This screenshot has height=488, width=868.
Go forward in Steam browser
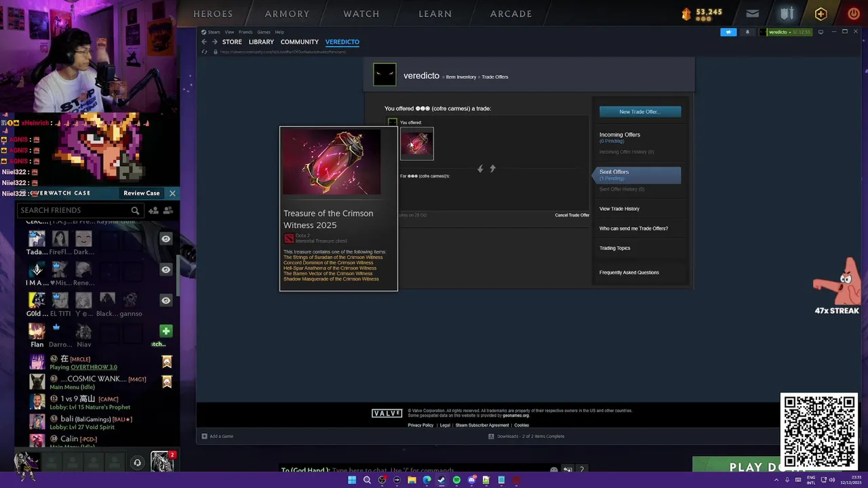215,42
